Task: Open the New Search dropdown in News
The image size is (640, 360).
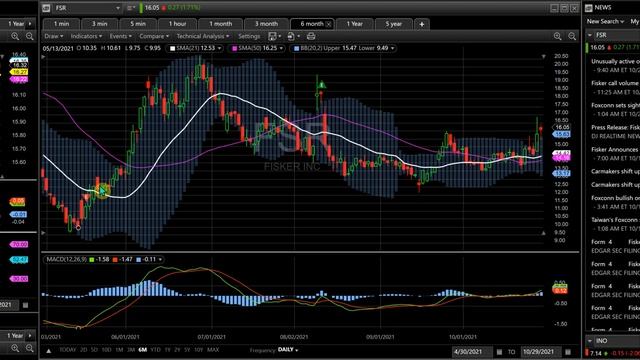Action: point(605,21)
